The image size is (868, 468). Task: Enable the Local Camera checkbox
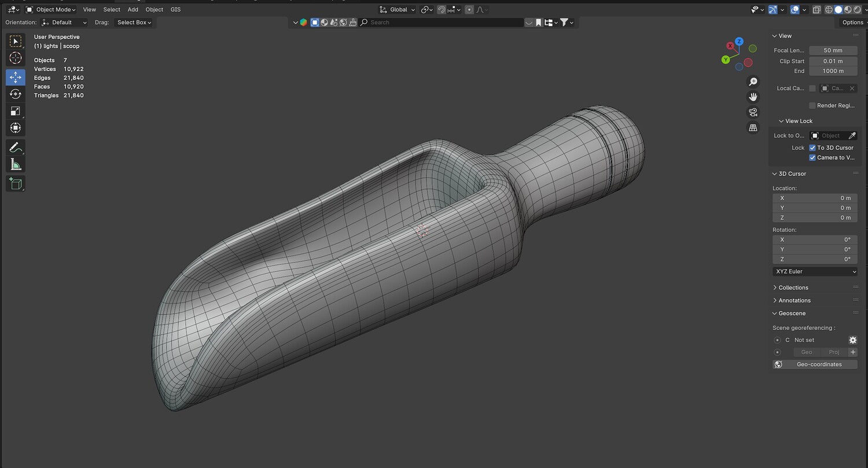(812, 89)
